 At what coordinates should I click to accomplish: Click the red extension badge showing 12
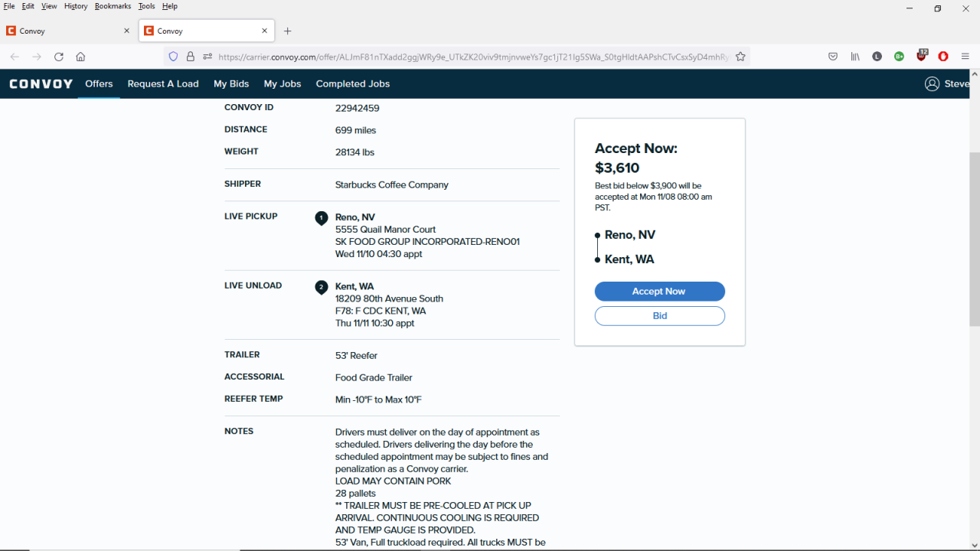[922, 55]
